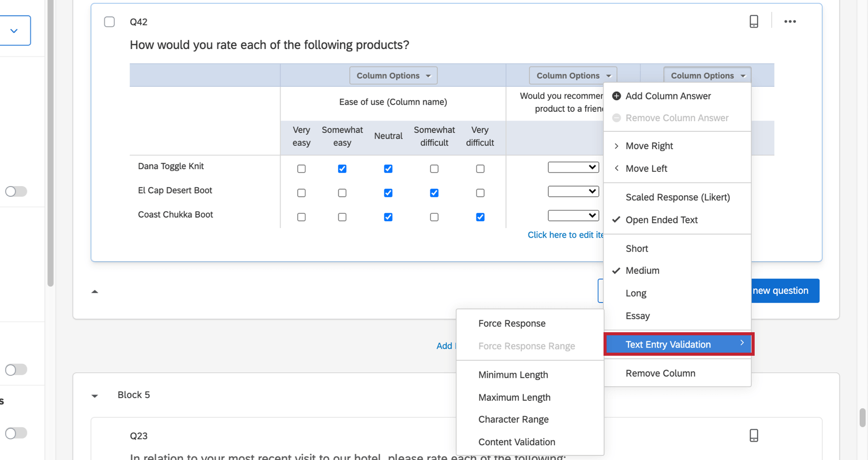
Task: Click the blue chevron button in upper-left corner
Action: 14,30
